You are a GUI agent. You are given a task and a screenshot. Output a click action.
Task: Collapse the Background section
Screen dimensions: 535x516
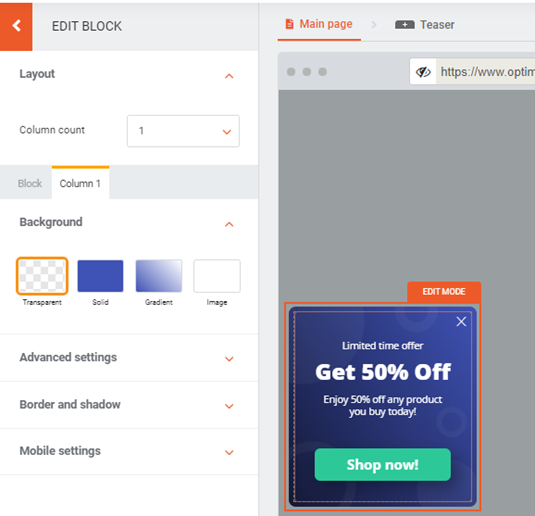[x=229, y=224]
